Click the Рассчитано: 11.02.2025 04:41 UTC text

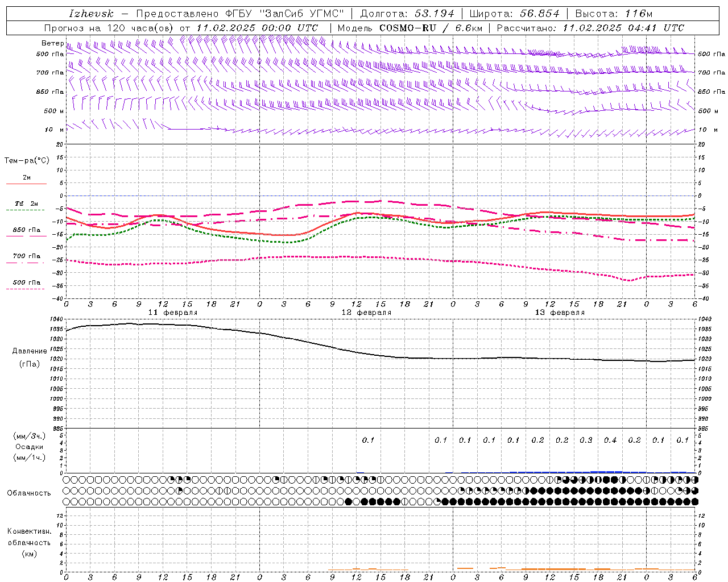(590, 28)
